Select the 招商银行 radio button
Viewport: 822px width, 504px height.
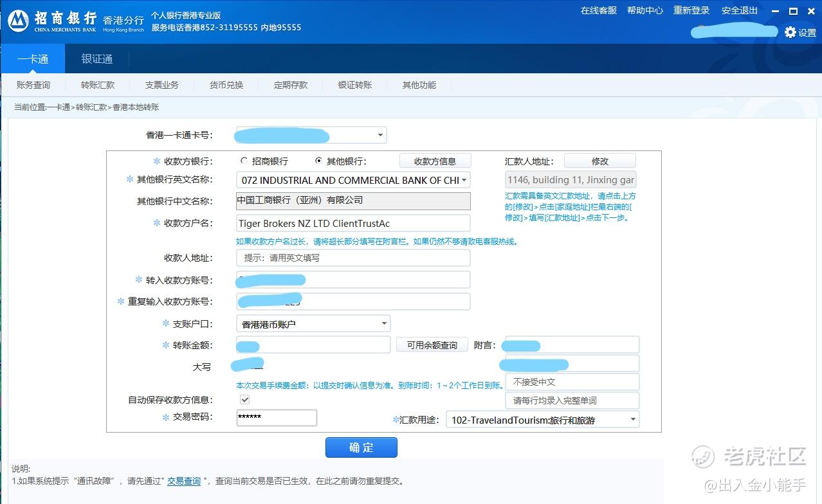click(x=244, y=161)
